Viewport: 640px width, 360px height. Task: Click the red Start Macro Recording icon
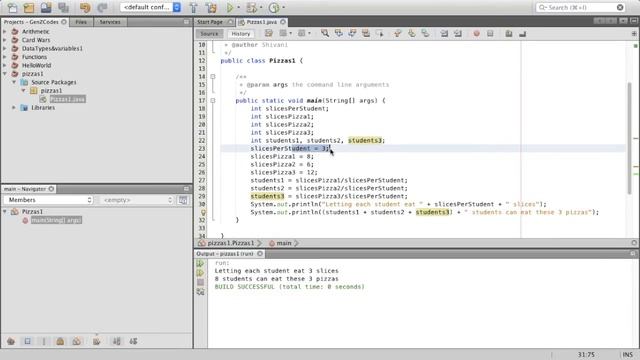coord(476,34)
